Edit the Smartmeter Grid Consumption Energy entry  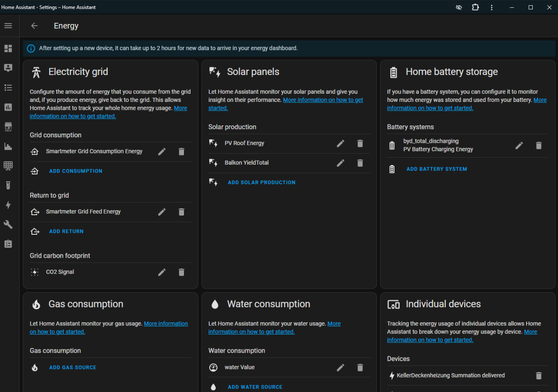click(162, 152)
